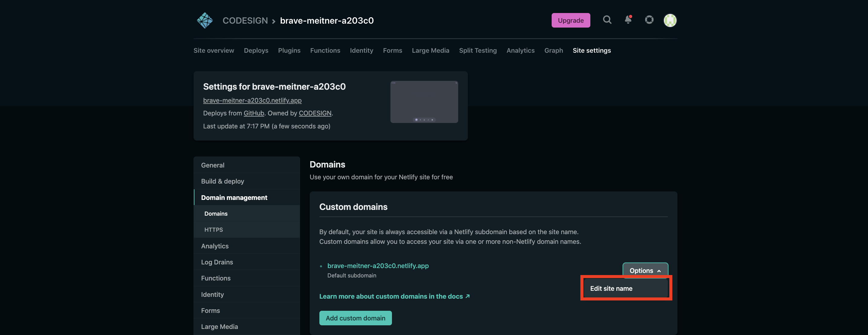
Task: Click the site preview thumbnail
Action: [x=424, y=102]
